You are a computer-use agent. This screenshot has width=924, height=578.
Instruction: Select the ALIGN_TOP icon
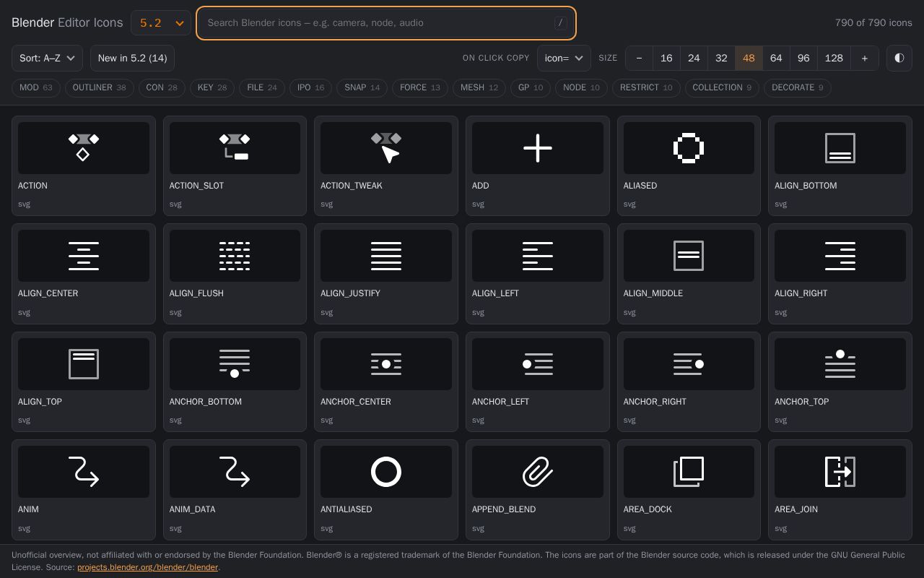(84, 381)
